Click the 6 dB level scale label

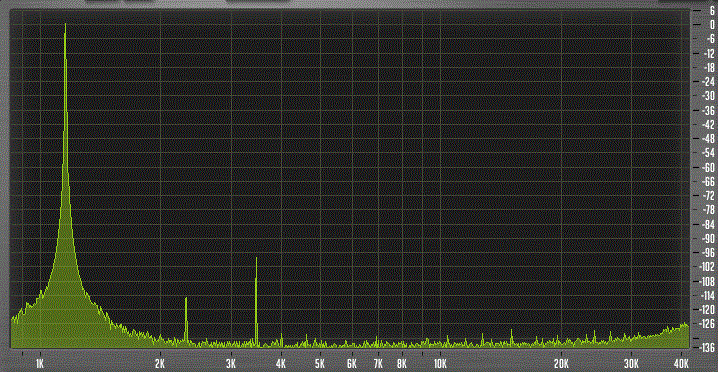coord(712,11)
